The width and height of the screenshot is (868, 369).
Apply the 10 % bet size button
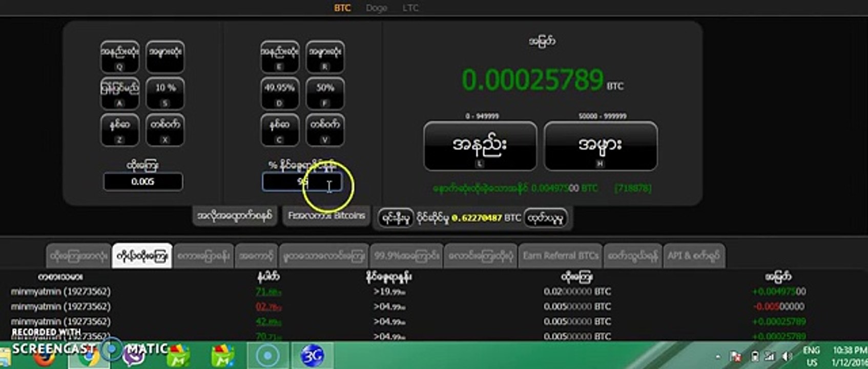click(165, 93)
